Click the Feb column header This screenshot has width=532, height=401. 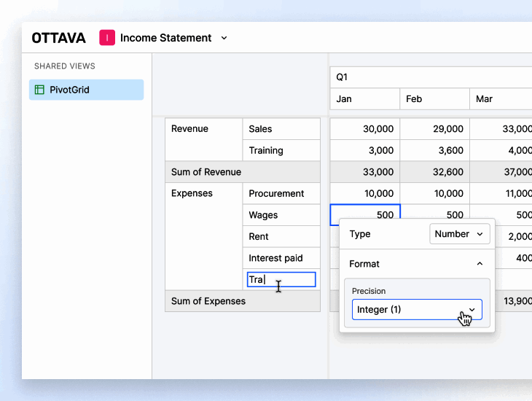pyautogui.click(x=434, y=98)
